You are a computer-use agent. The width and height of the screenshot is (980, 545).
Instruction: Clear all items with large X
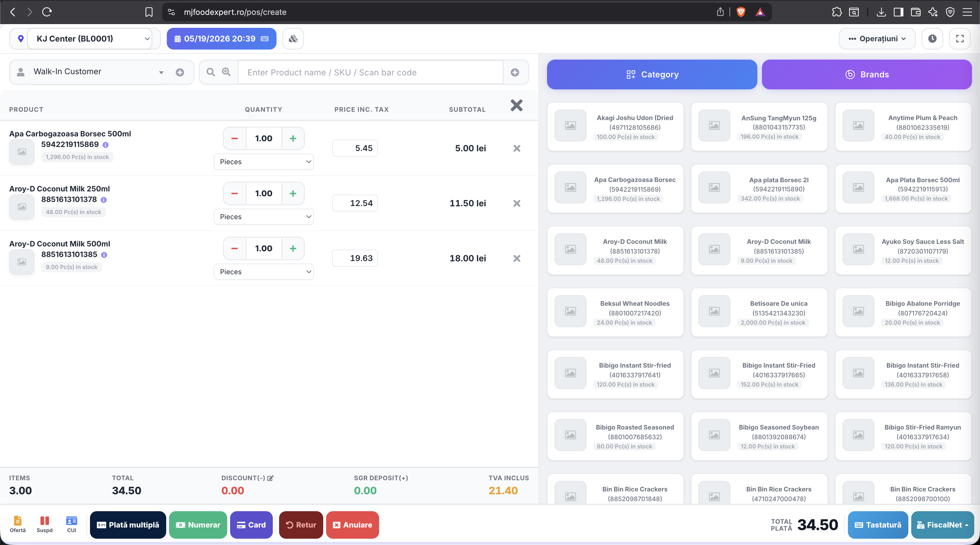click(516, 105)
